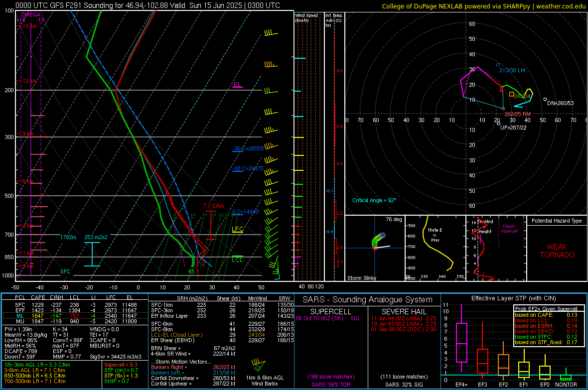
Task: Click the 'Bunkers Left = 213/38 kt' line
Action: [193, 373]
